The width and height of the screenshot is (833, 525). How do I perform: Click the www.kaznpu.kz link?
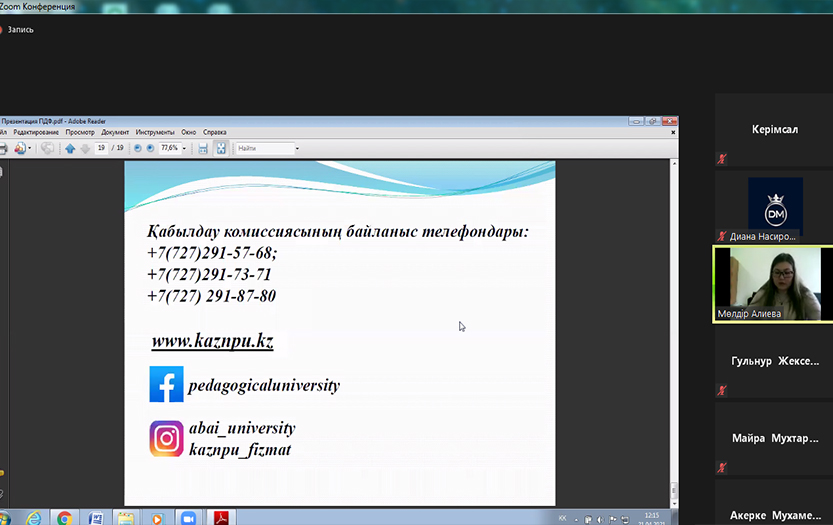(x=212, y=342)
